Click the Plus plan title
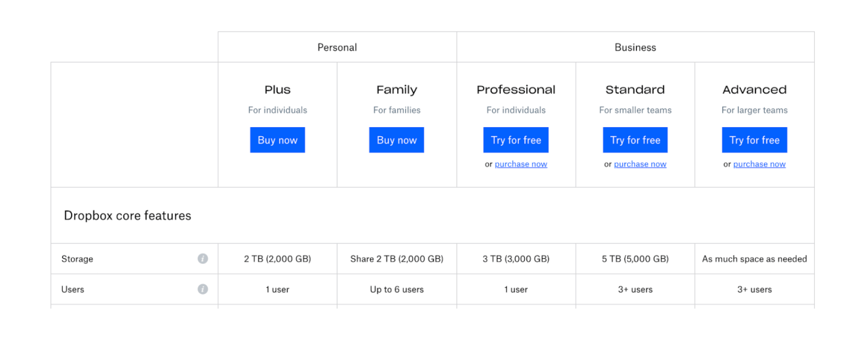 tap(277, 90)
